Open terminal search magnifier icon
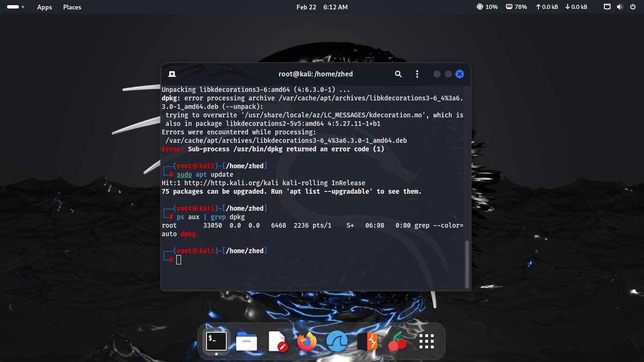 pos(398,74)
